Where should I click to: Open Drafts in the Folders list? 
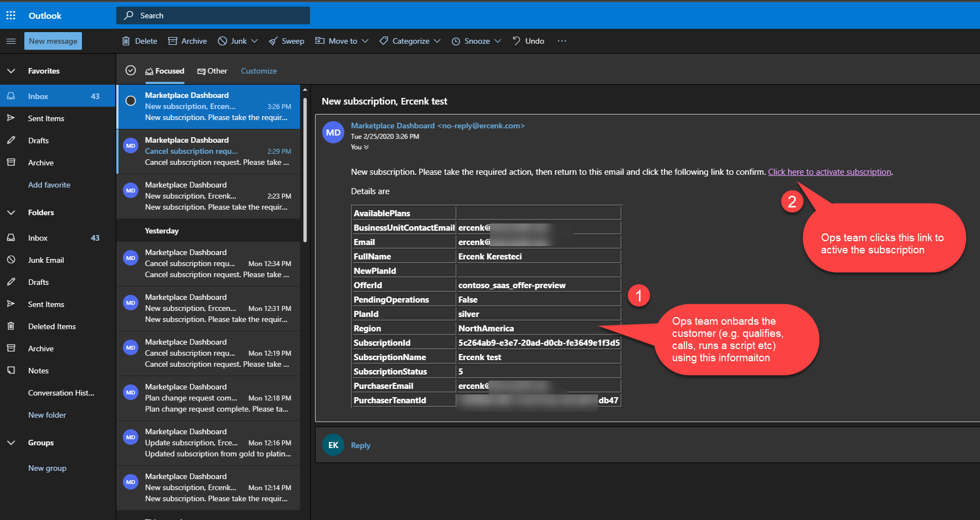[58, 282]
